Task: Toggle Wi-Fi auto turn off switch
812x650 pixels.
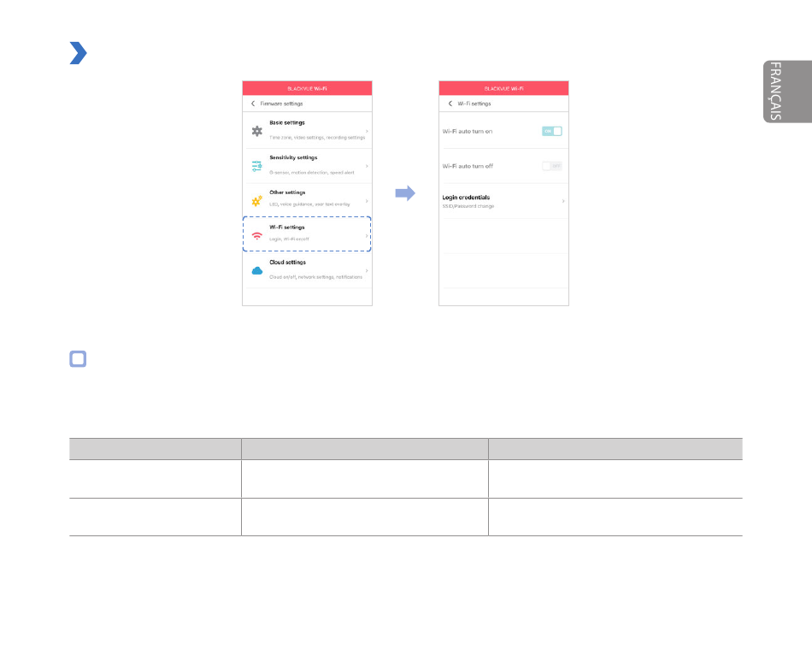Action: coord(551,166)
